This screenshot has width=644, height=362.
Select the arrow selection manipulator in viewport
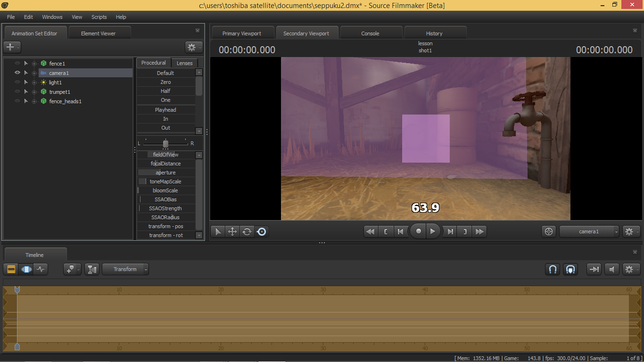click(x=218, y=231)
